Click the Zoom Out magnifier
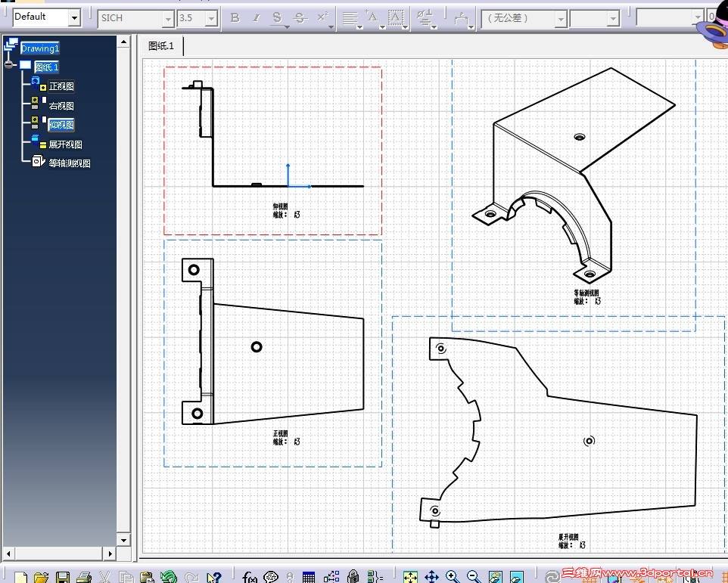728x583 pixels. pyautogui.click(x=474, y=578)
